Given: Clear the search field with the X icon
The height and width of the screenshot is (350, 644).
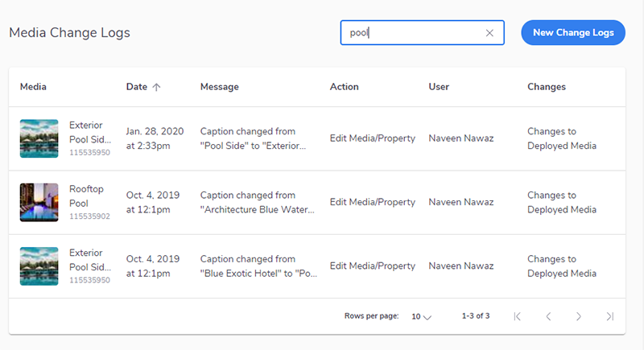Looking at the screenshot, I should 489,33.
